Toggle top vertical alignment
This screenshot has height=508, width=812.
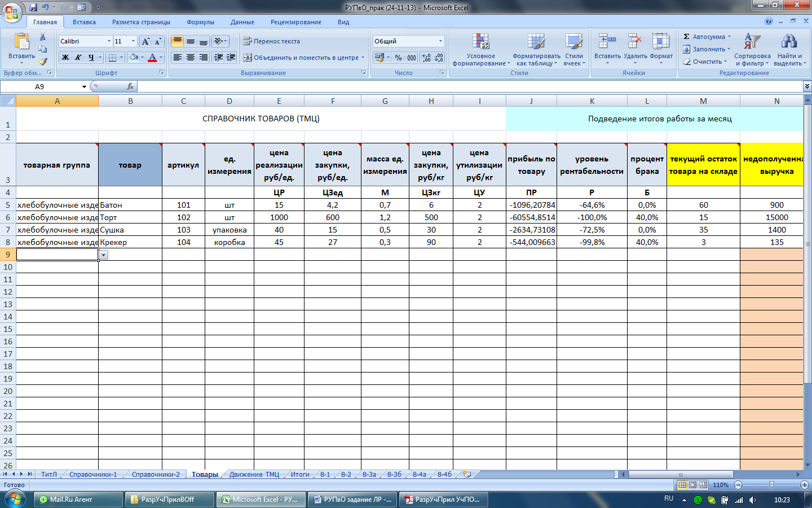(x=177, y=41)
